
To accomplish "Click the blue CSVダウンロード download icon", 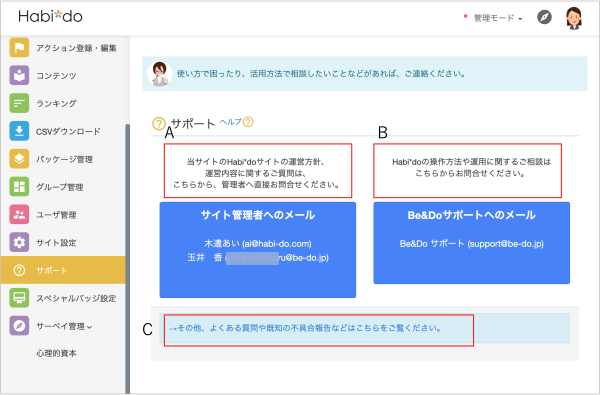I will (x=19, y=131).
